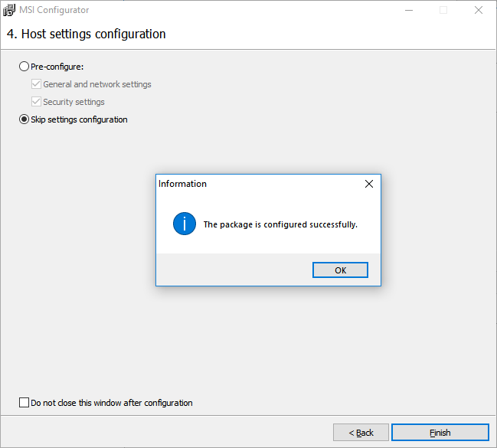The height and width of the screenshot is (448, 497).
Task: Toggle General and network settings checkbox
Action: pyautogui.click(x=36, y=84)
